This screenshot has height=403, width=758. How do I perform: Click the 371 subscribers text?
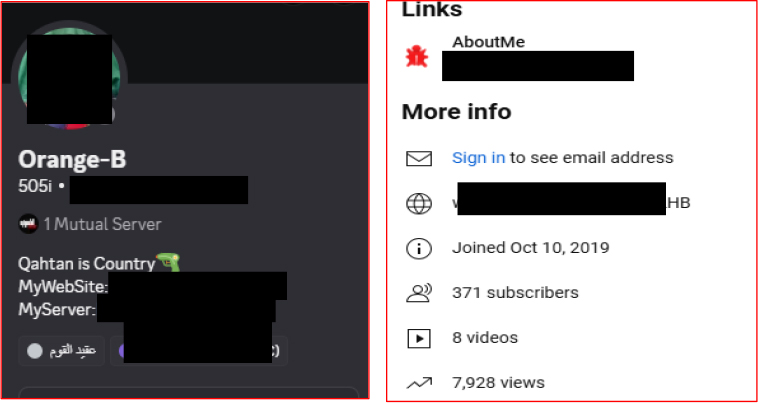[x=515, y=293]
